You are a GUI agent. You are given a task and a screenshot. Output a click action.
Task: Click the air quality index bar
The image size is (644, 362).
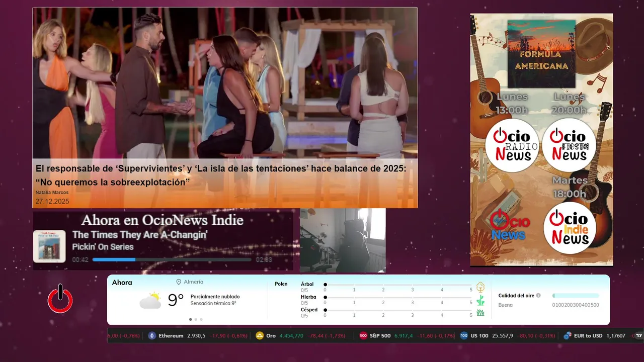click(576, 296)
